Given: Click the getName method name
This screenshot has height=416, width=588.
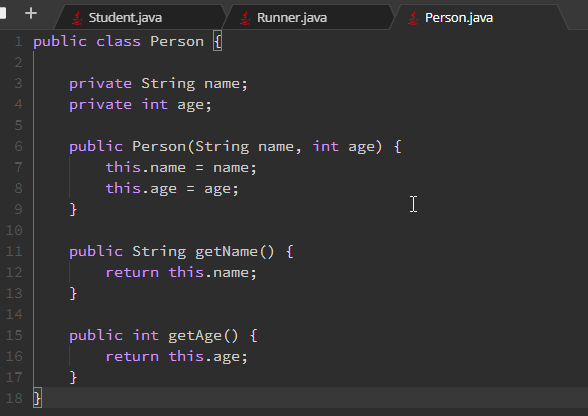Looking at the screenshot, I should pos(226,252).
